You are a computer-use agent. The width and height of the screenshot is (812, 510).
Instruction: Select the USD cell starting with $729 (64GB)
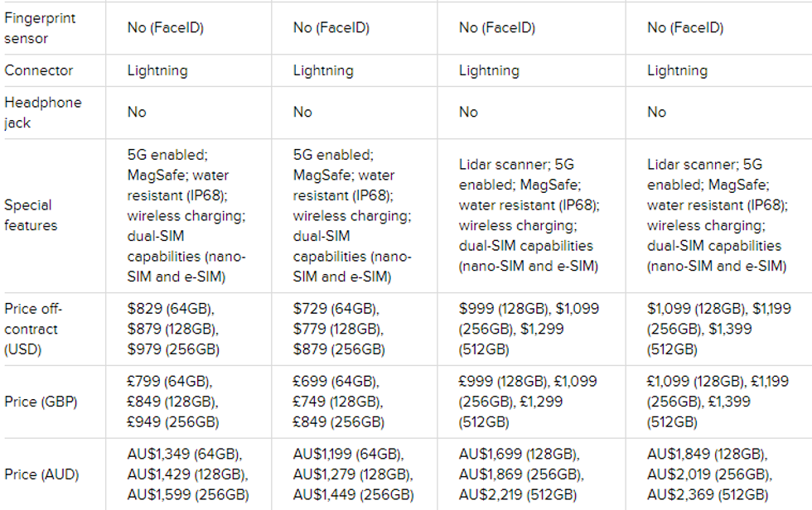339,329
